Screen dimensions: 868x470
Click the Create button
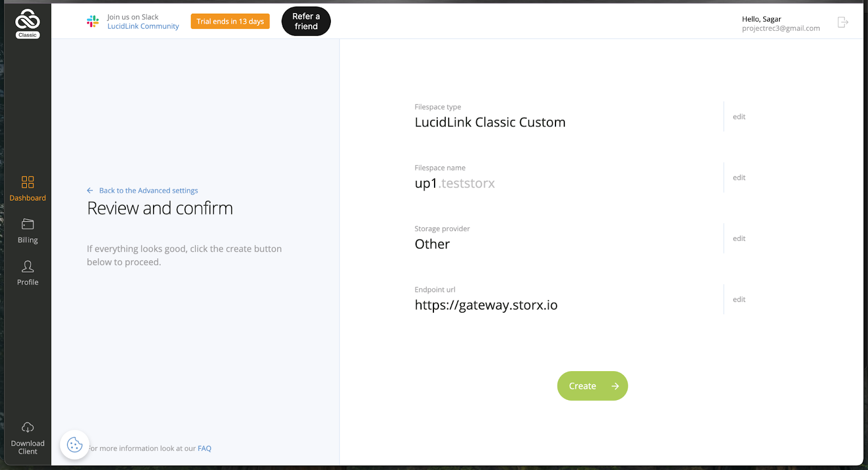click(592, 386)
